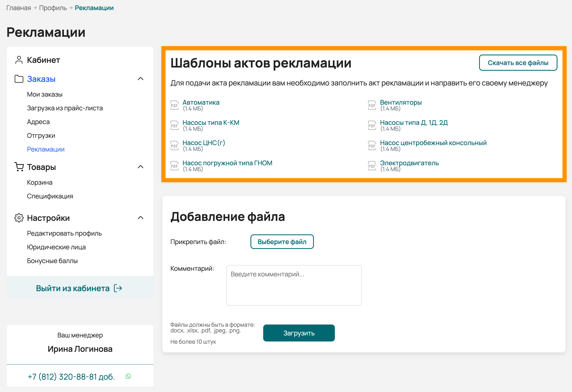Download the Автоматика template

[201, 102]
